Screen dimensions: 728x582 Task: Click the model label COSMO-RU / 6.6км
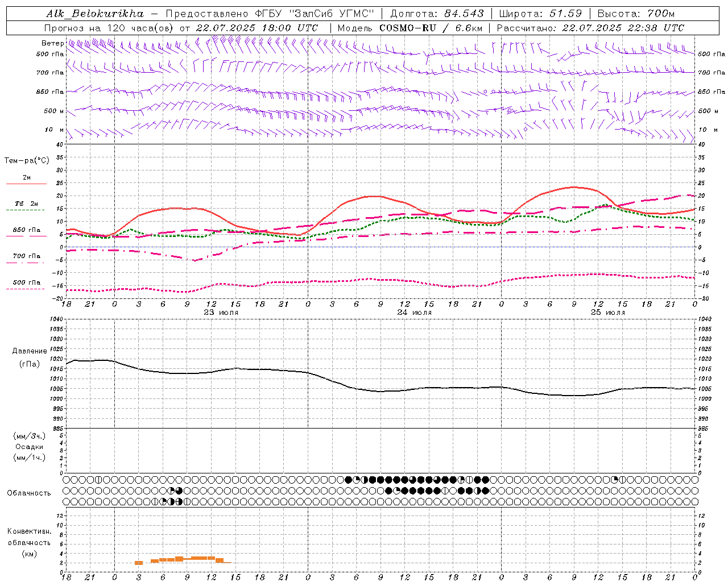tap(431, 28)
